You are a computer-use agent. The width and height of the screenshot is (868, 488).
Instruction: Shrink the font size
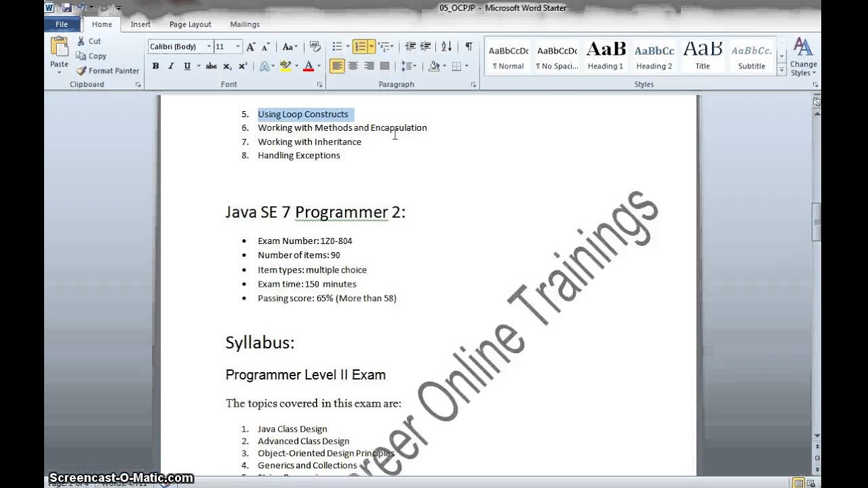point(265,47)
